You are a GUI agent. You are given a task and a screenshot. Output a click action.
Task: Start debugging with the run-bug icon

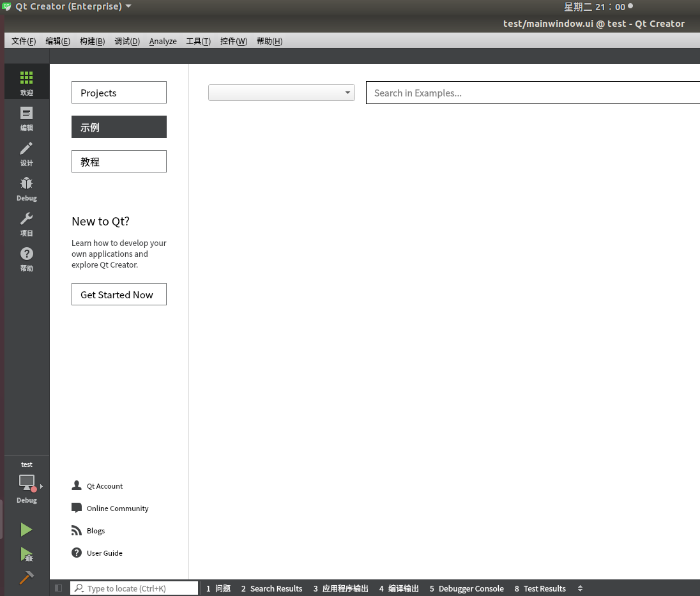click(27, 554)
